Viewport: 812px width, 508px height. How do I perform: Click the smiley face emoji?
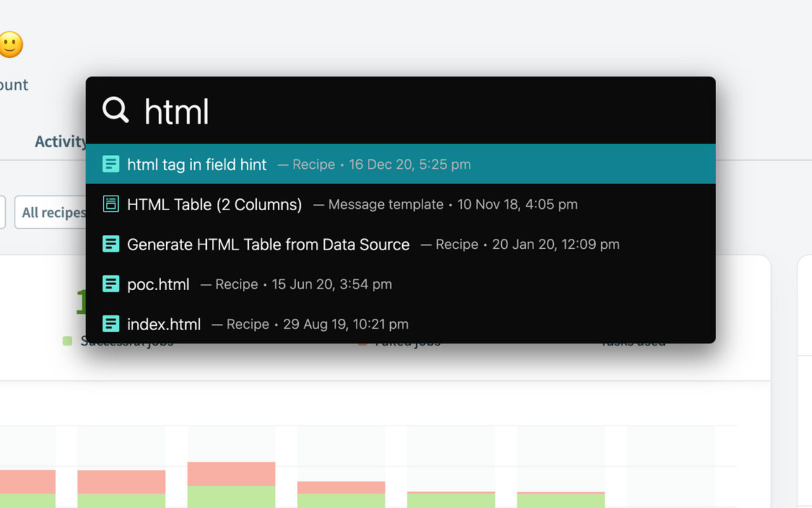point(10,45)
